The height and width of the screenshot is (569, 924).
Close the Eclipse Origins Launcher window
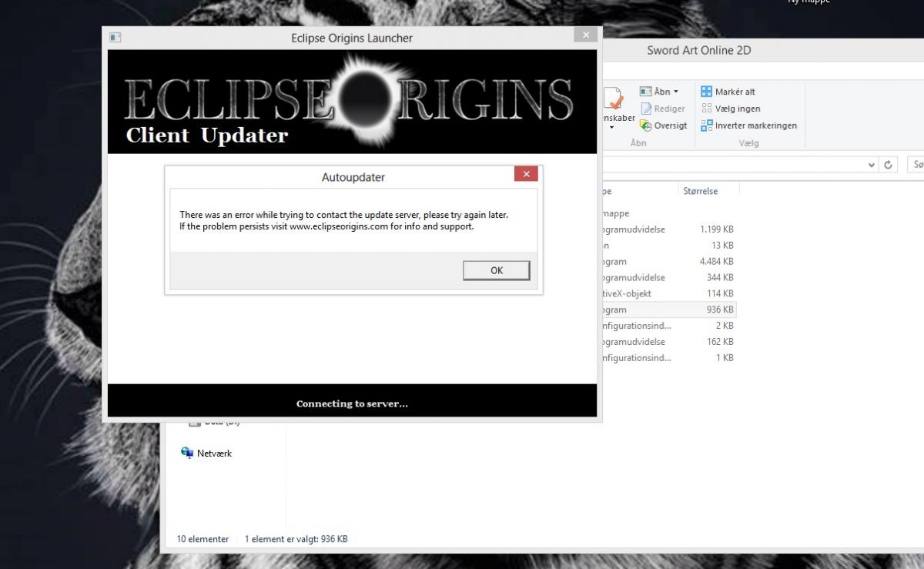click(x=586, y=35)
